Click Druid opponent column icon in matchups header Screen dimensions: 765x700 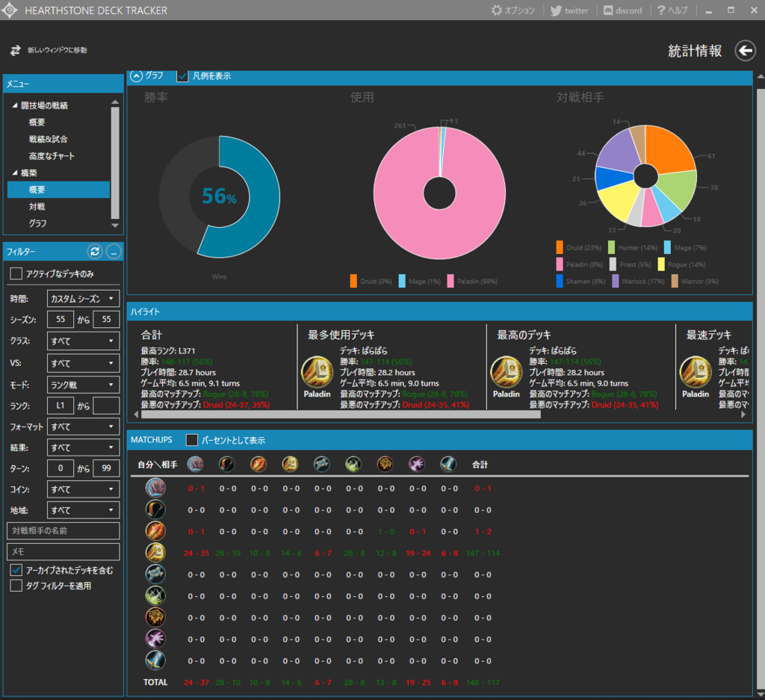pyautogui.click(x=195, y=464)
